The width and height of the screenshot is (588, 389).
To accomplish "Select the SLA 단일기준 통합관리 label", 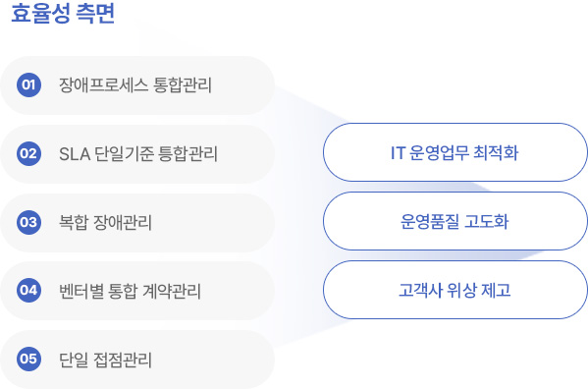I will click(137, 154).
